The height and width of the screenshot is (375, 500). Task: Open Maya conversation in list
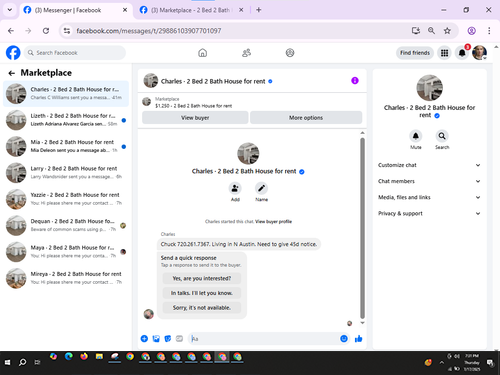66,252
